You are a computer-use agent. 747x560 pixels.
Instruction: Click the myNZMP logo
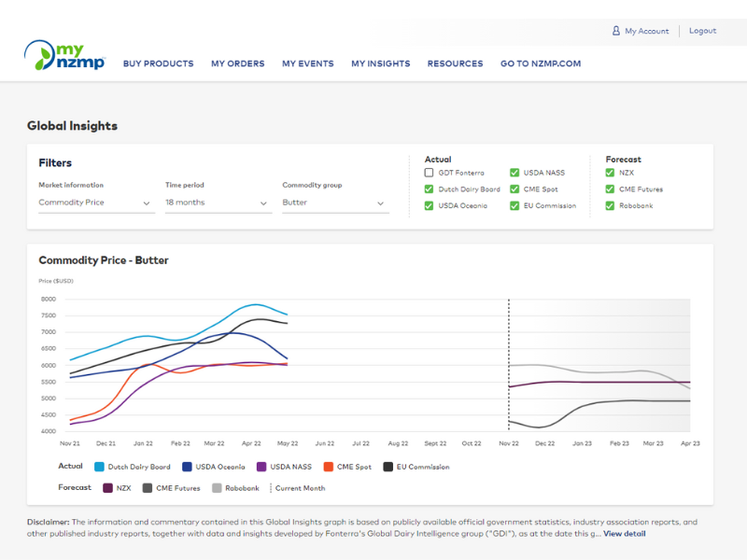point(64,55)
